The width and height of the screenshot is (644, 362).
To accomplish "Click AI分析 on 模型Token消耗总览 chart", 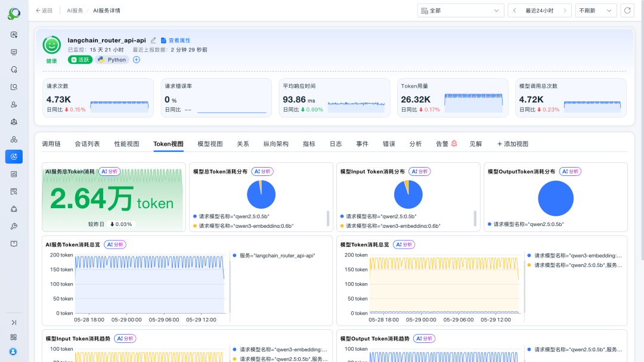I will pos(404,245).
